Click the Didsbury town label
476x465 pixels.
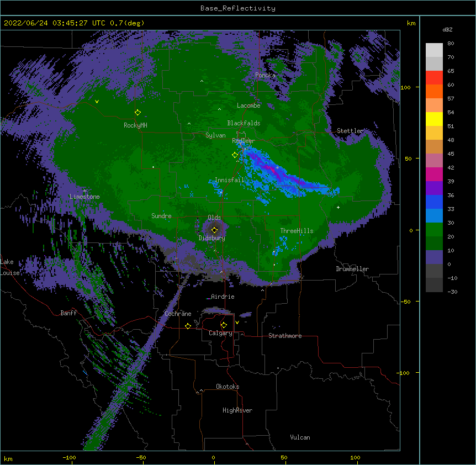pyautogui.click(x=212, y=238)
